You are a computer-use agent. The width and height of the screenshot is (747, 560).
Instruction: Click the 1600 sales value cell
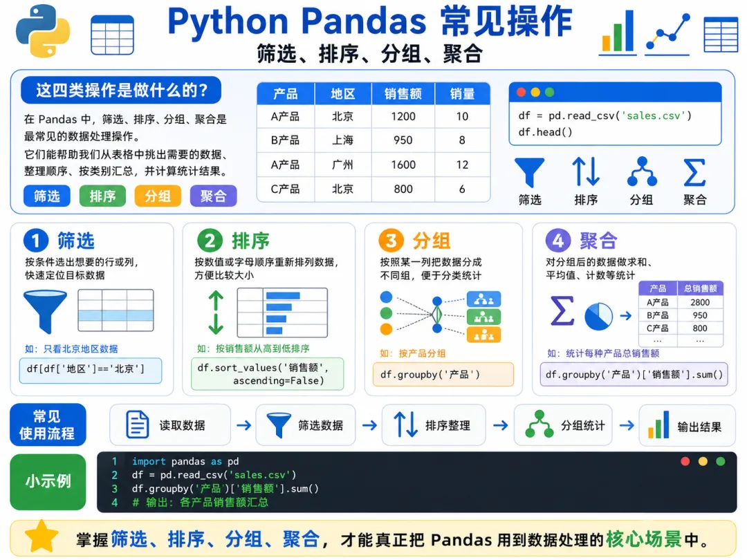403,165
